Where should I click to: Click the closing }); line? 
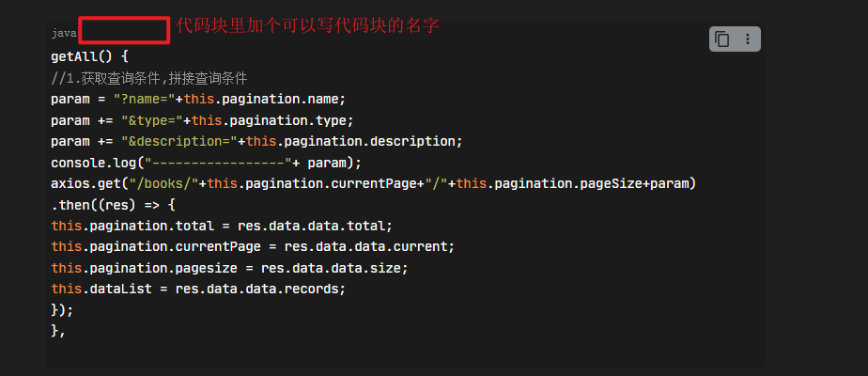pos(62,308)
